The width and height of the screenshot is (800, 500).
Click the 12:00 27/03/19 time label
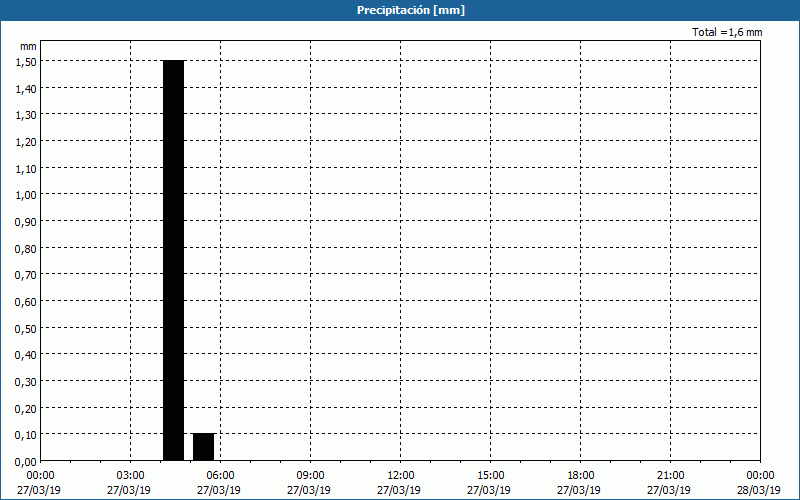pos(399,483)
